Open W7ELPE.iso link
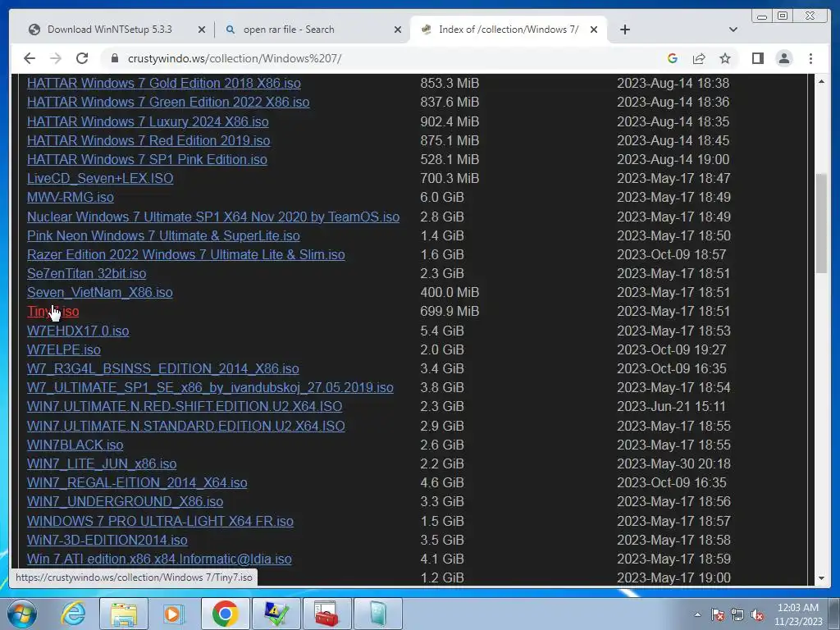This screenshot has height=630, width=840. 64,349
